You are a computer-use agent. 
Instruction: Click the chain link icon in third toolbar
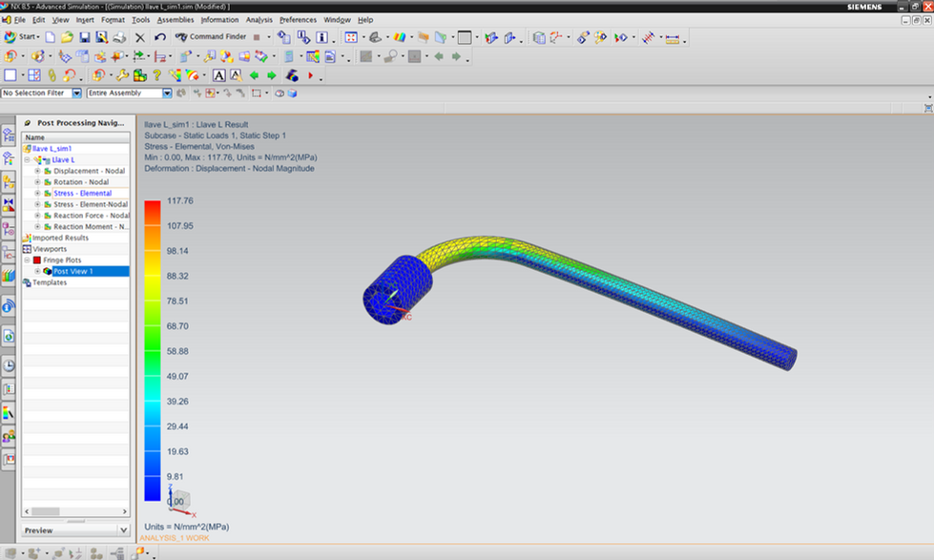[x=52, y=75]
